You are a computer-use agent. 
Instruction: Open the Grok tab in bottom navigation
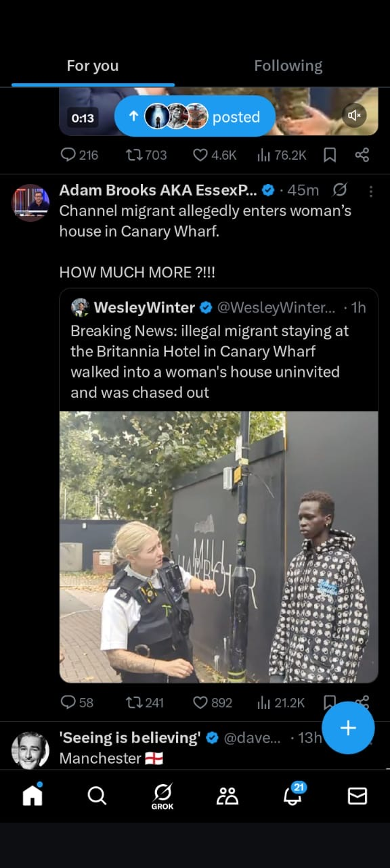coord(162,796)
